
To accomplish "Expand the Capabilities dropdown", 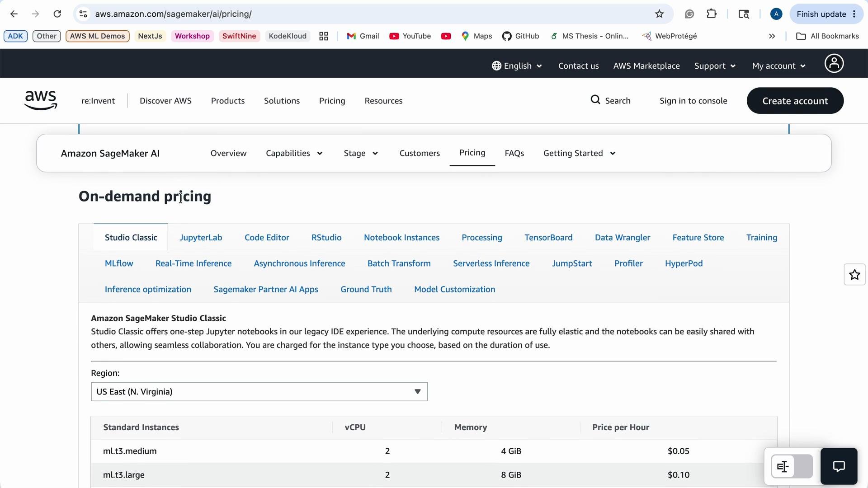I will pos(294,153).
